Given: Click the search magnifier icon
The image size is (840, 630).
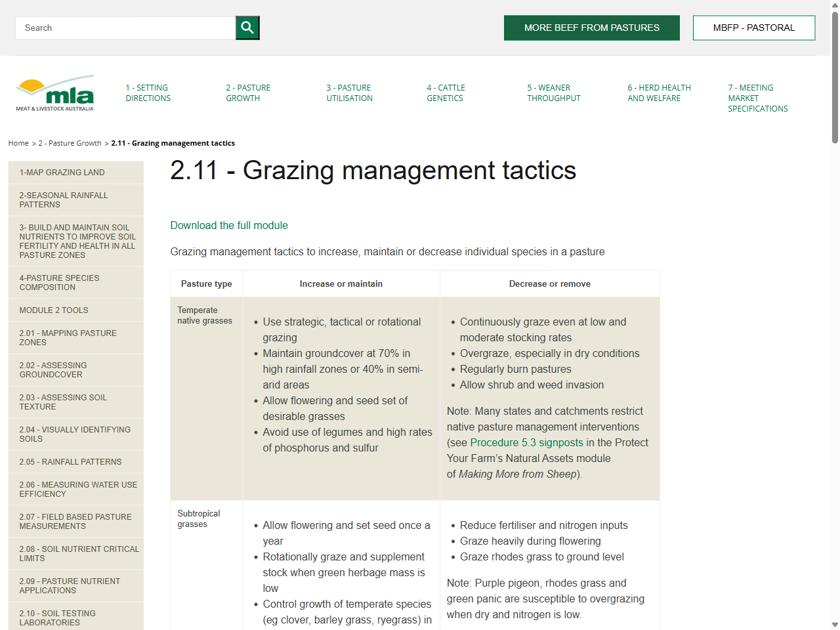Looking at the screenshot, I should 247,28.
